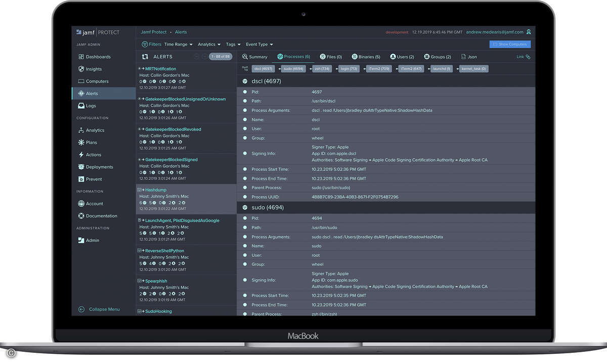
Task: Open the GatekeeperBlockedRevoked alert
Action: 173,129
